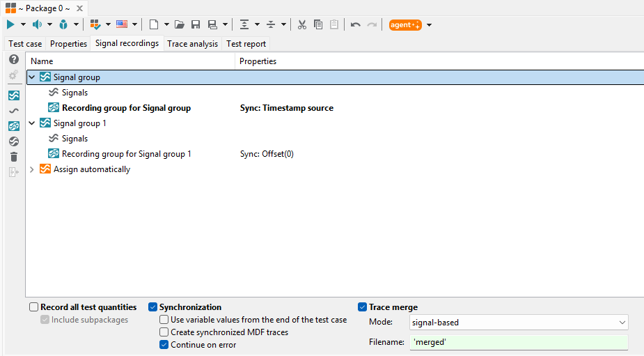Click the dark round wave icon in sidebar
The width and height of the screenshot is (644, 356).
tap(13, 141)
